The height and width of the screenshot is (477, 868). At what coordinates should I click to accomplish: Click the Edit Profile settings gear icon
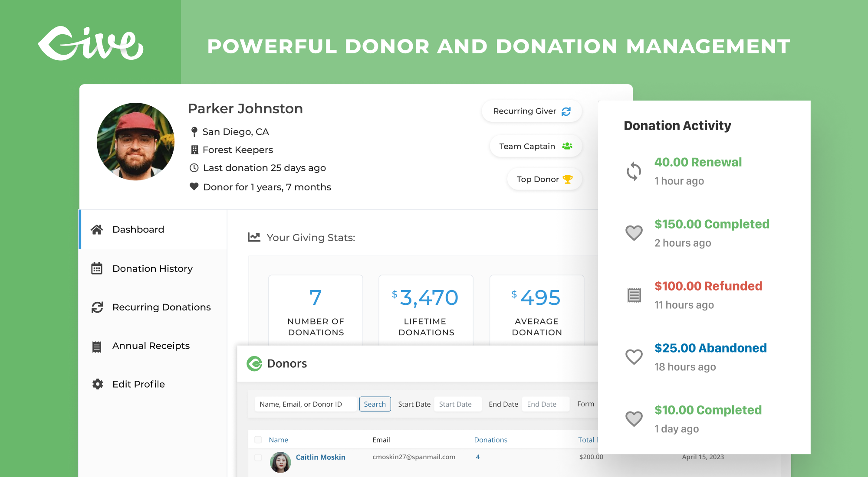pos(97,384)
